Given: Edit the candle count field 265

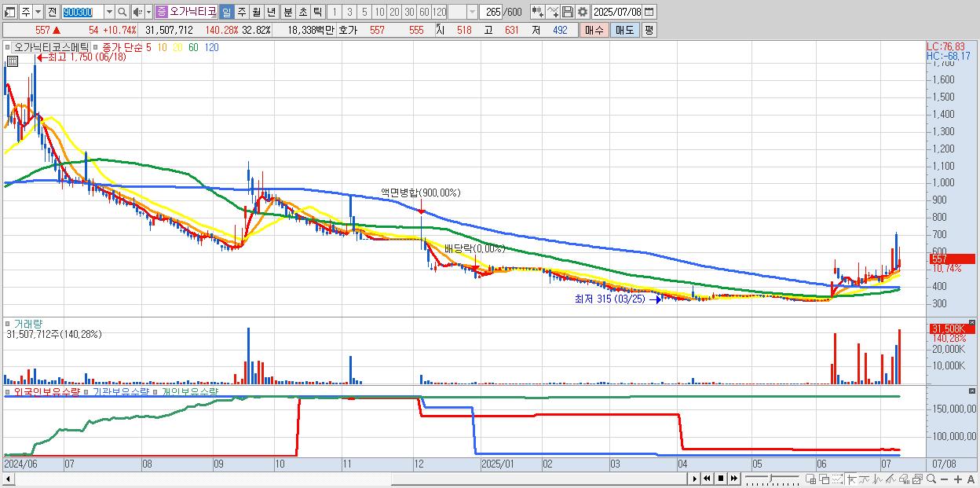Looking at the screenshot, I should click(x=490, y=12).
